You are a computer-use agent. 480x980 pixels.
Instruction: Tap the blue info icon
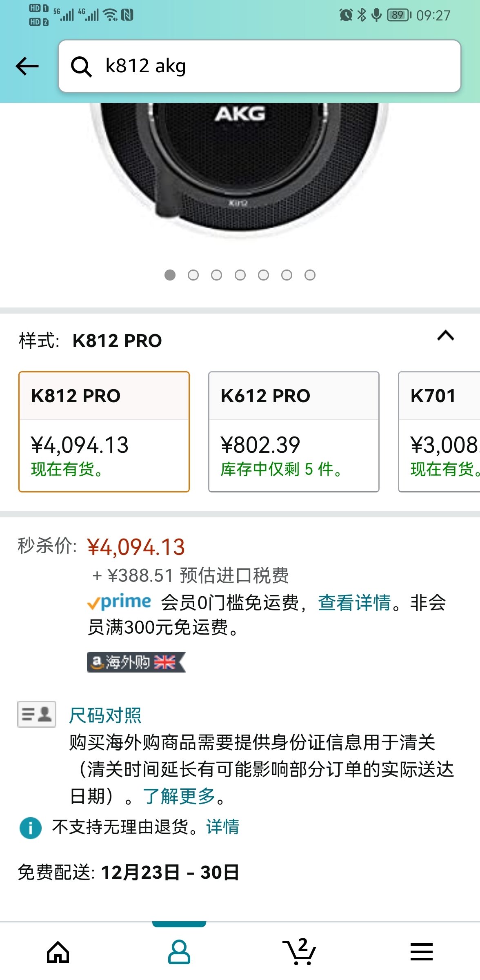click(x=31, y=828)
